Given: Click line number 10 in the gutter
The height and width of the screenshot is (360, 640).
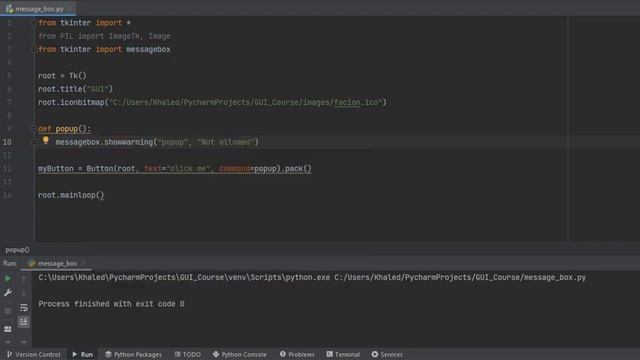Looking at the screenshot, I should point(7,142).
